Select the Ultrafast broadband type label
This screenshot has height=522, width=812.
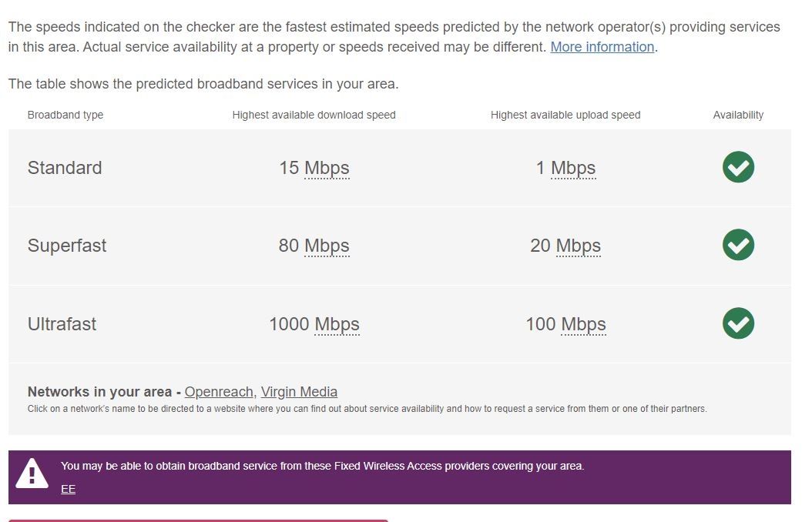62,324
